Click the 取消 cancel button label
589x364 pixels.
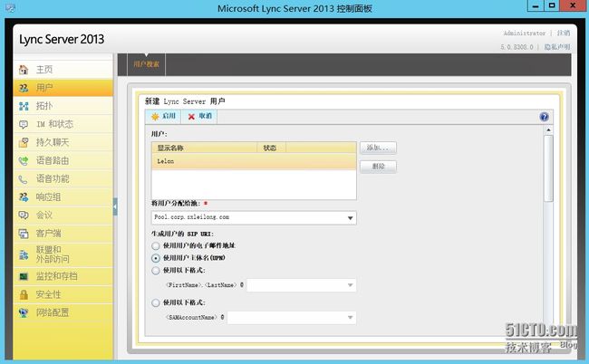click(x=205, y=116)
